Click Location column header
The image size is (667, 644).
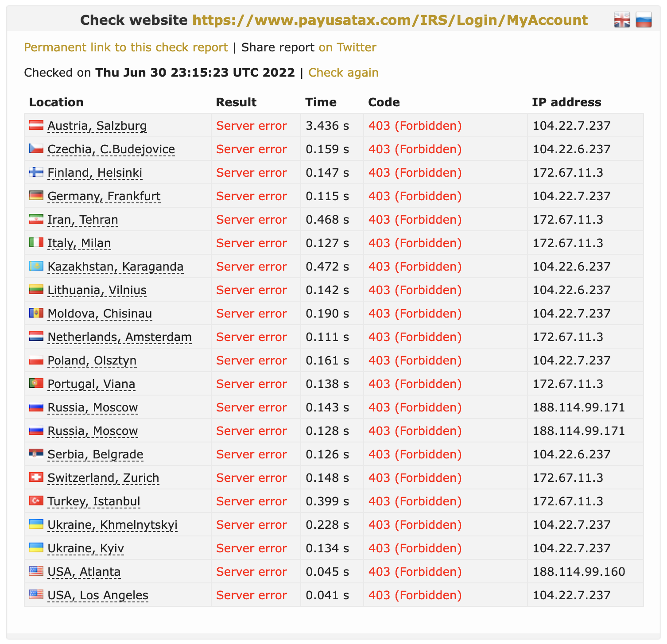56,102
